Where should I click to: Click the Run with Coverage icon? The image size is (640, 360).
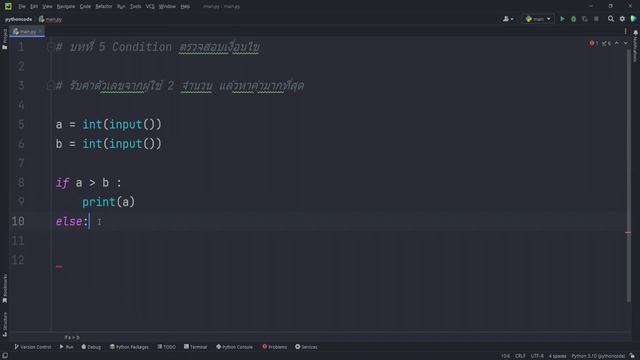coord(584,19)
